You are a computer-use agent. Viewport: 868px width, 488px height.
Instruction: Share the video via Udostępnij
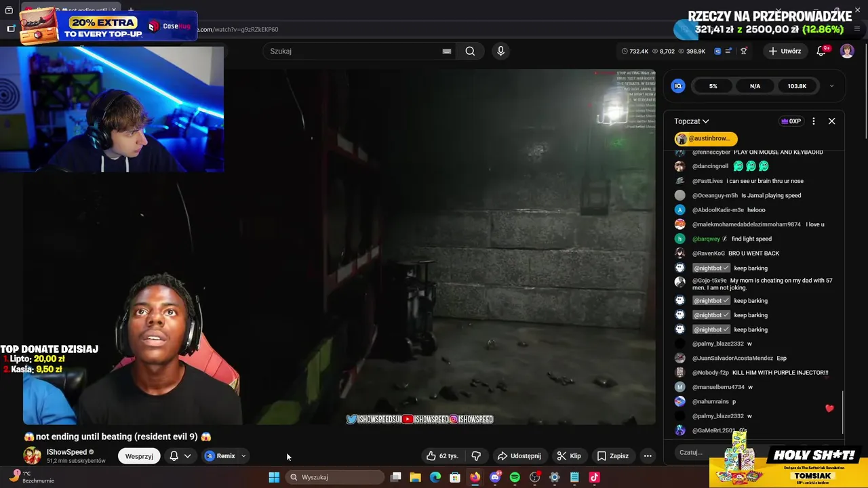[519, 456]
